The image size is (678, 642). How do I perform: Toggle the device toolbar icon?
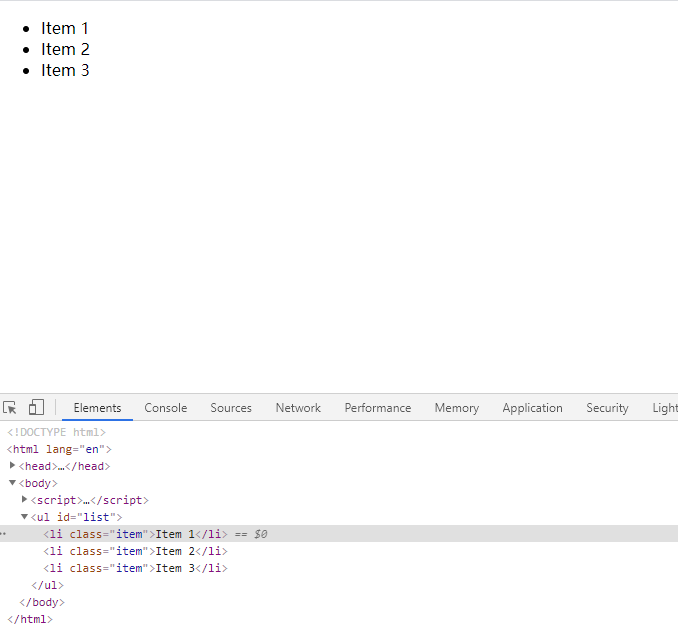click(36, 407)
